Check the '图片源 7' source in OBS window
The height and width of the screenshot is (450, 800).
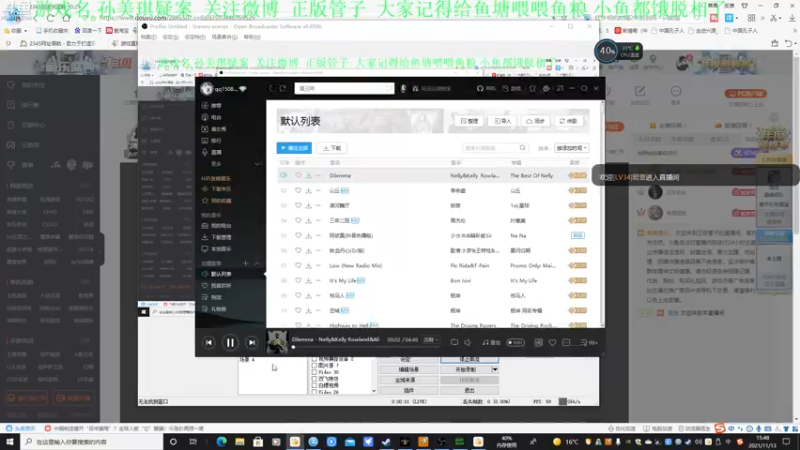(x=314, y=366)
